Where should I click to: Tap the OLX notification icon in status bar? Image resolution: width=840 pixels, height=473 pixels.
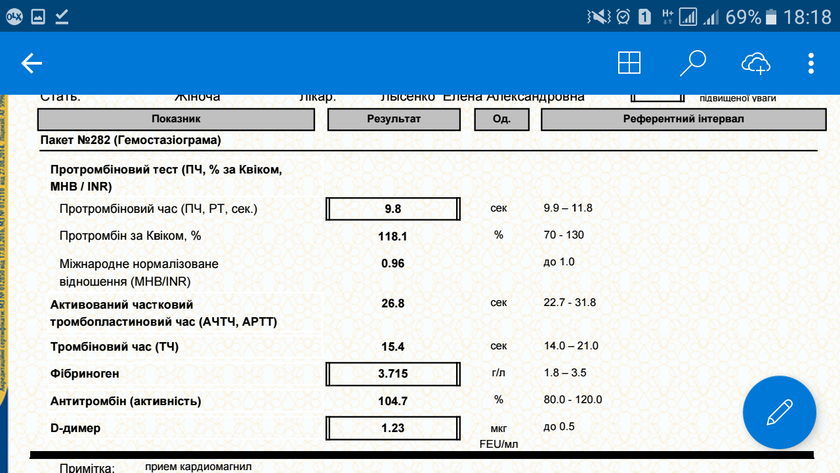pyautogui.click(x=15, y=16)
